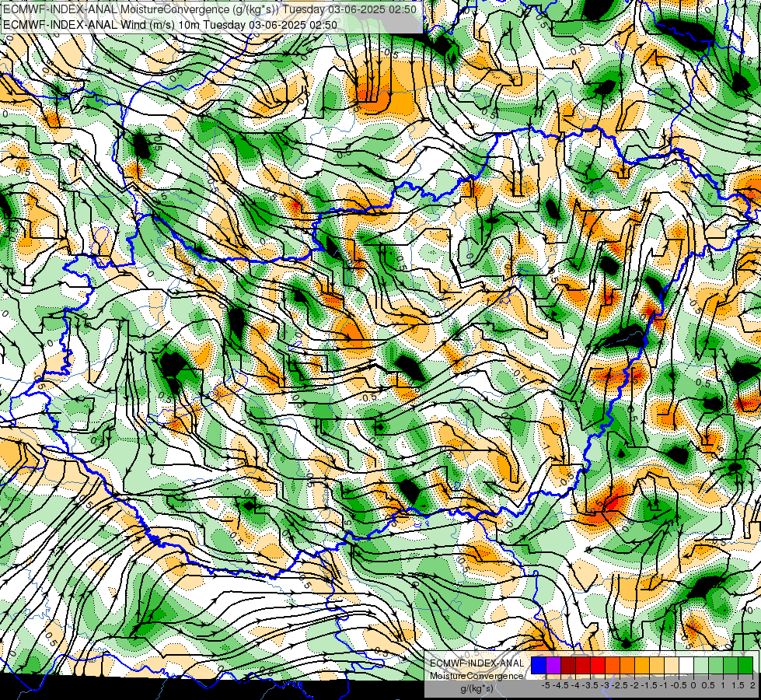Viewport: 761px width, 700px height.
Task: Click the -0.5 tick label on the legend scale
Action: [x=679, y=685]
